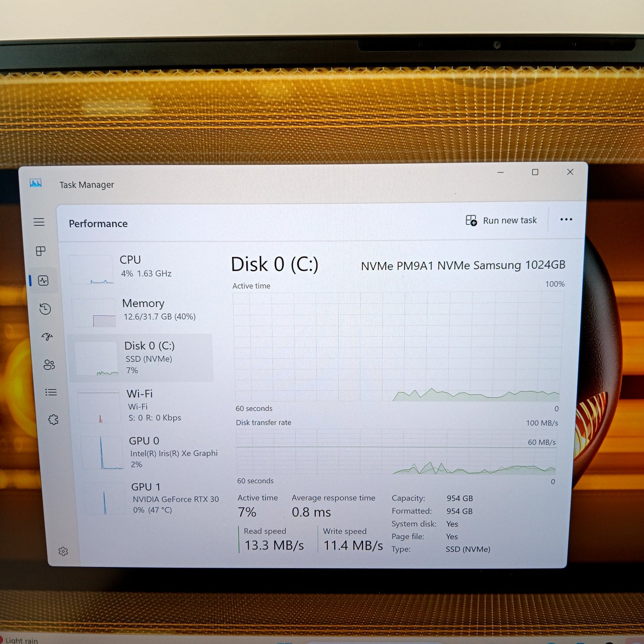Click the GPU 0 mini graph
The image size is (644, 644).
pos(102,453)
